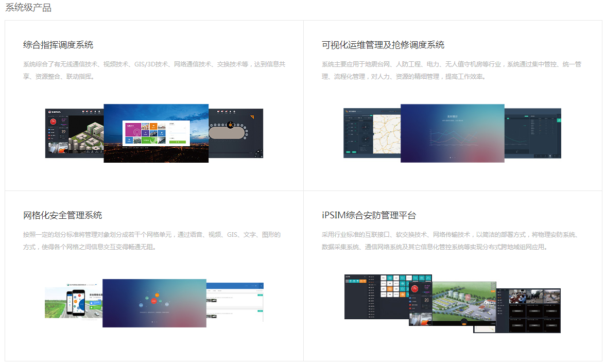This screenshot has height=364, width=605.
Task: Open the 可视化运维管理及抢修调度系统 title
Action: coord(383,45)
